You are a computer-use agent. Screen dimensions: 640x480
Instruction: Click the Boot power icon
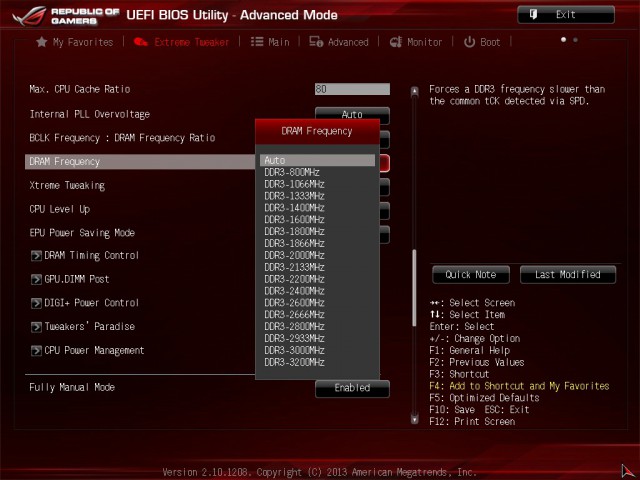tap(469, 42)
